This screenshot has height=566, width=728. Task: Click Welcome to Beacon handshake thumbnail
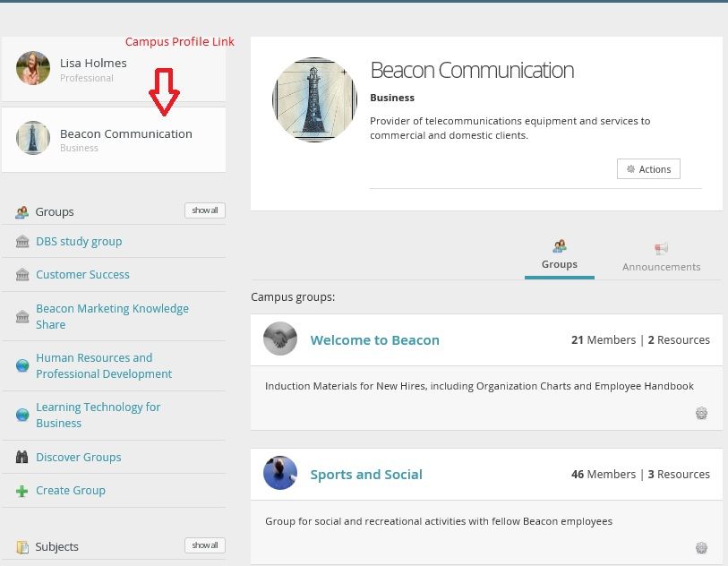280,339
